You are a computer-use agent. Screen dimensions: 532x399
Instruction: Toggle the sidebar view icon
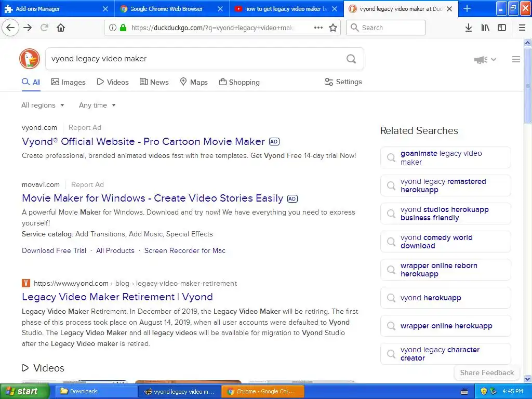click(502, 28)
